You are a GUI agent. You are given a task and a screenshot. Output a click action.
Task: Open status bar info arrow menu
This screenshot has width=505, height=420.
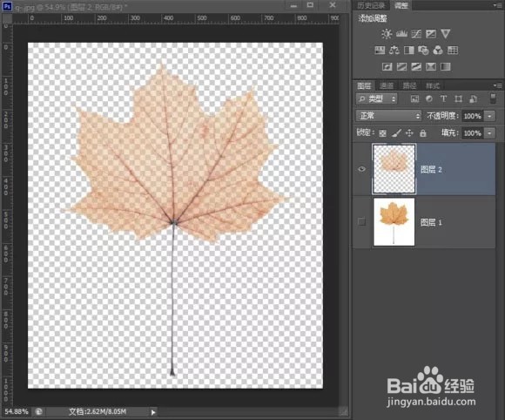tap(153, 412)
